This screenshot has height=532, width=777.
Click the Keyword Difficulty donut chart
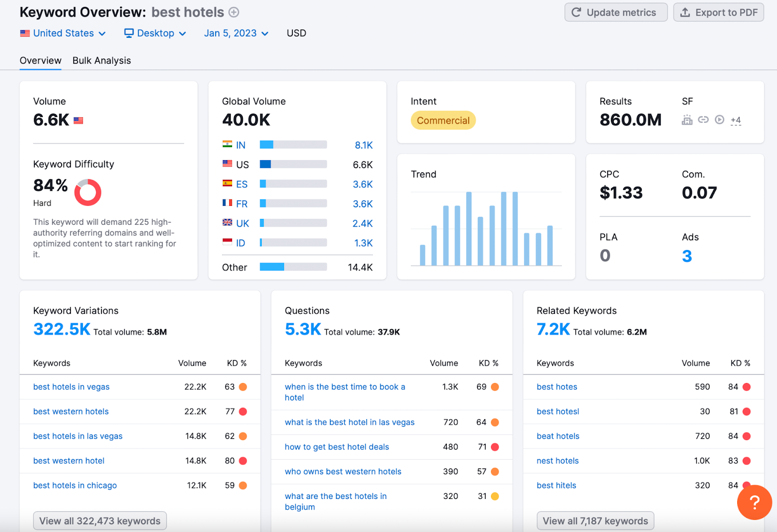(88, 192)
